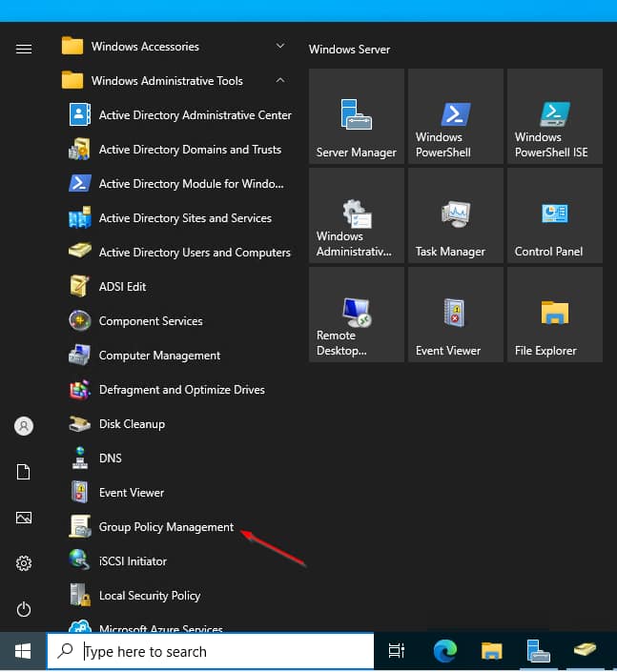Click the Server Manager tile
This screenshot has width=617, height=672.
point(357,116)
